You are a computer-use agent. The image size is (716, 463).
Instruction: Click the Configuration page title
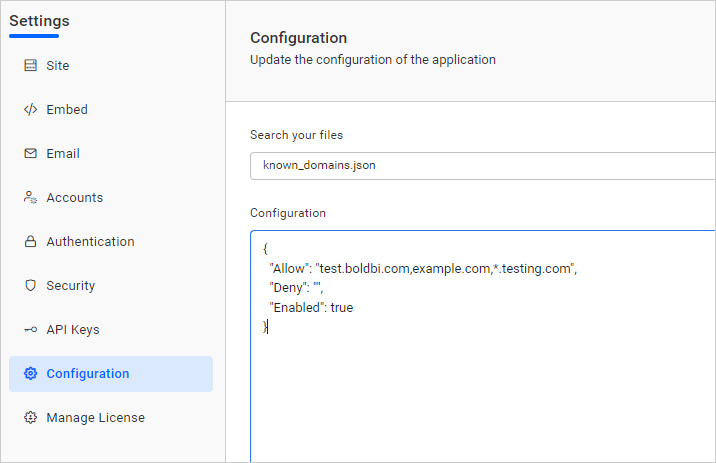[x=299, y=38]
